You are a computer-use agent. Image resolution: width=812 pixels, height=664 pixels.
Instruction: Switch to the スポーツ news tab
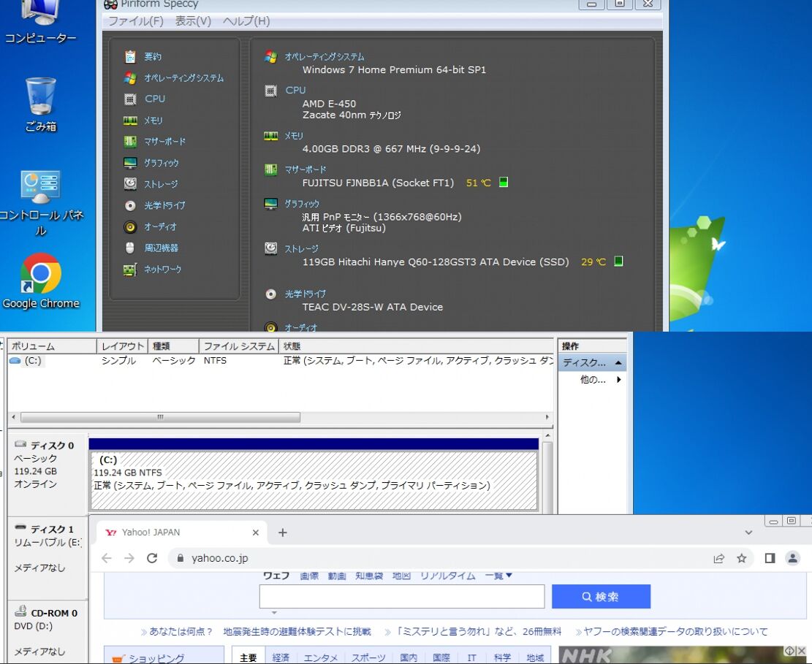tap(368, 657)
